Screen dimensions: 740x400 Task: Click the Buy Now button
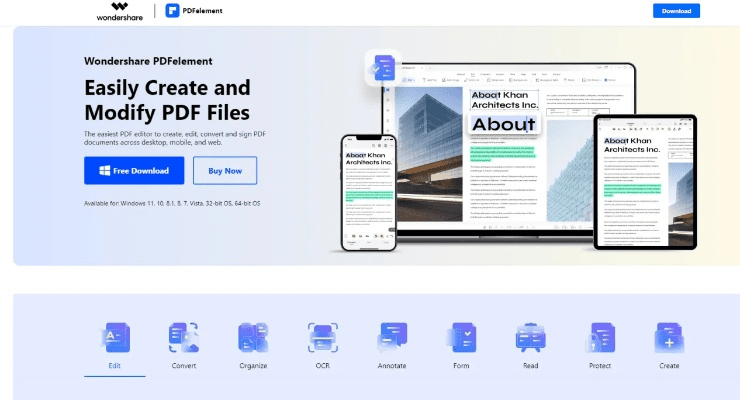[225, 170]
